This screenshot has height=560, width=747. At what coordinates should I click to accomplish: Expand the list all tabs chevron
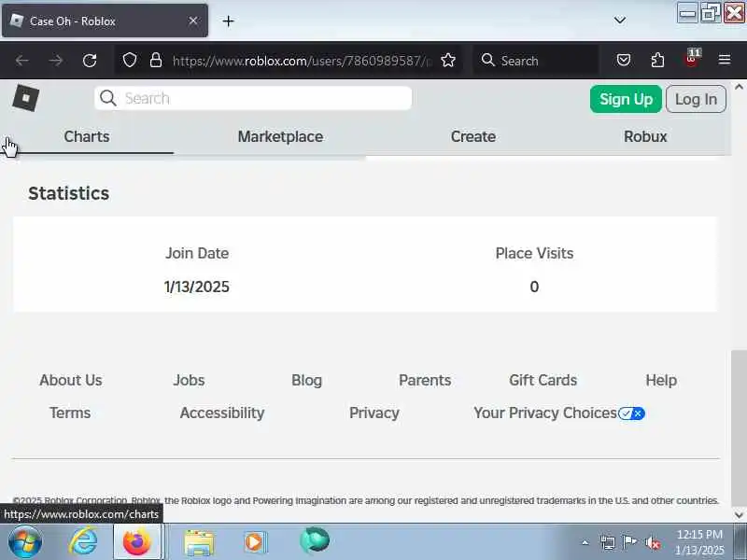click(x=620, y=21)
